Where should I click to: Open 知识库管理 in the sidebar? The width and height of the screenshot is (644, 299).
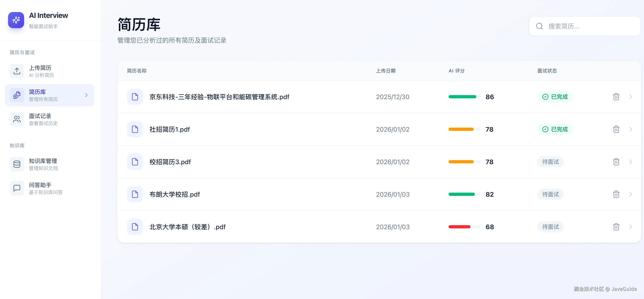coord(43,164)
